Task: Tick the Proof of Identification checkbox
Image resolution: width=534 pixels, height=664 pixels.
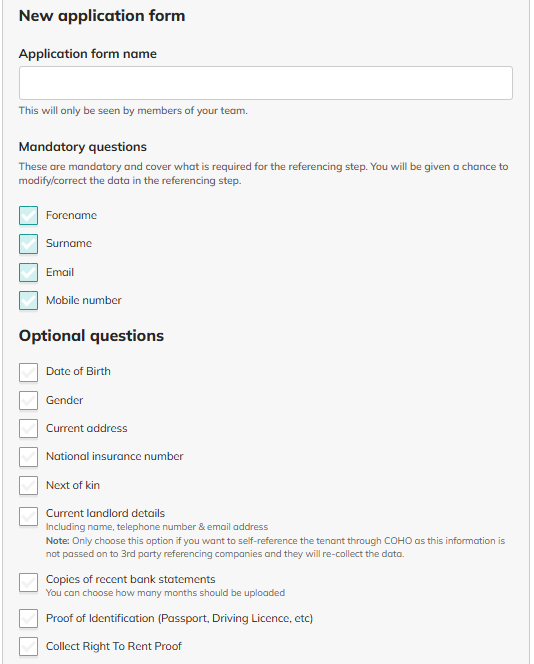Action: tap(28, 619)
